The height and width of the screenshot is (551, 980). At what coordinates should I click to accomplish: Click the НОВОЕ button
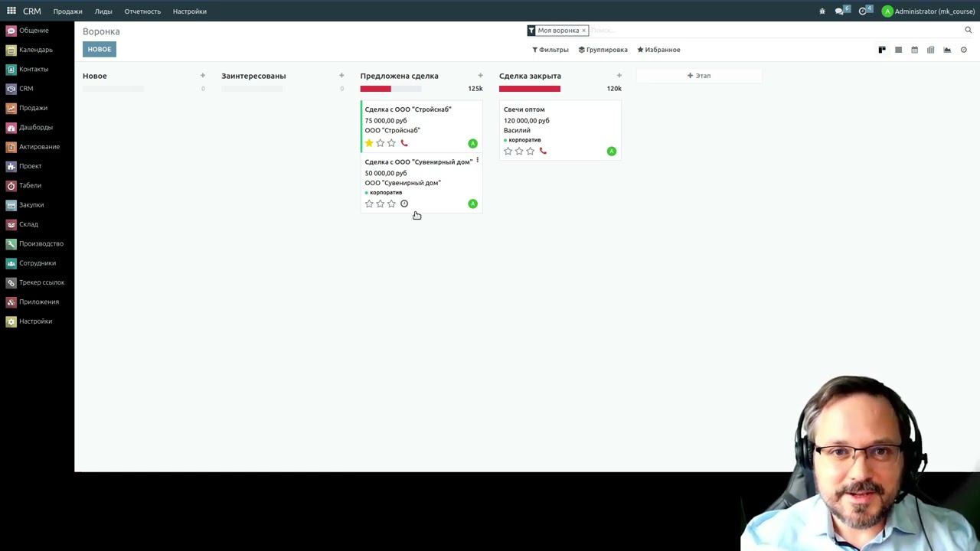(x=100, y=49)
